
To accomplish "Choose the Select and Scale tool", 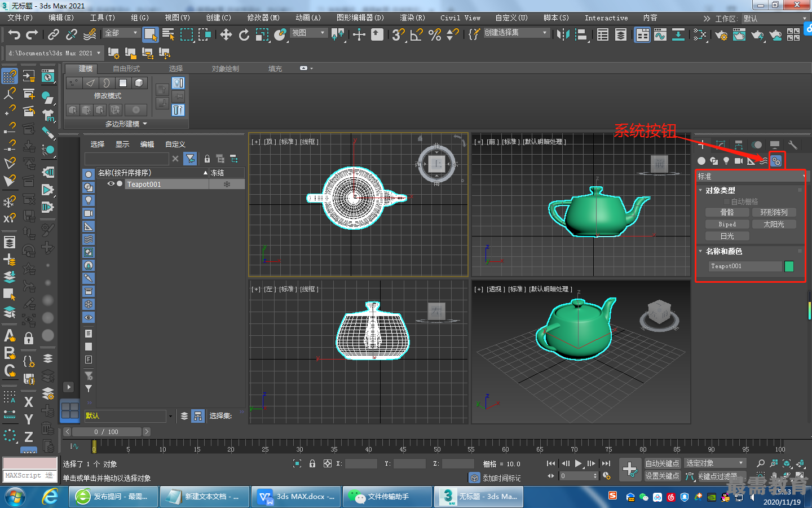I will [262, 35].
